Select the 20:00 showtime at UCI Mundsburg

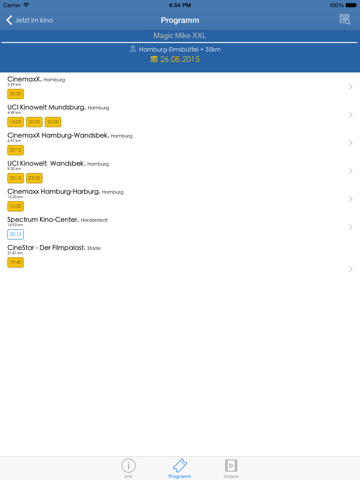(34, 122)
